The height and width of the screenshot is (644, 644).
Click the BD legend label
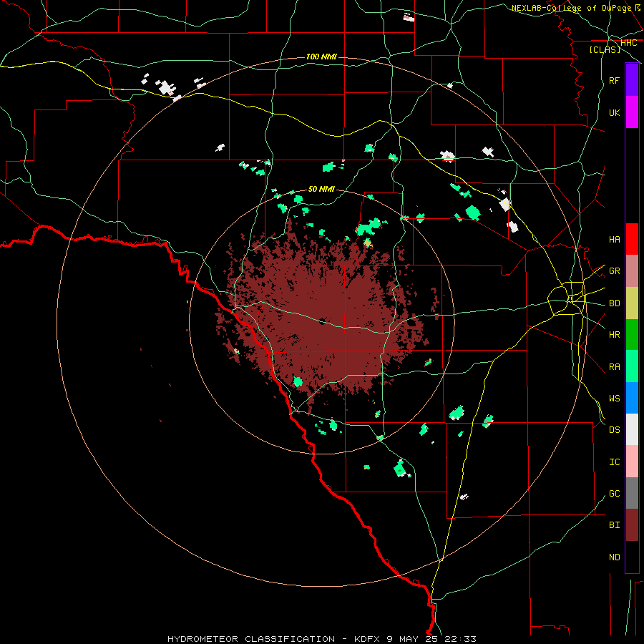click(614, 303)
